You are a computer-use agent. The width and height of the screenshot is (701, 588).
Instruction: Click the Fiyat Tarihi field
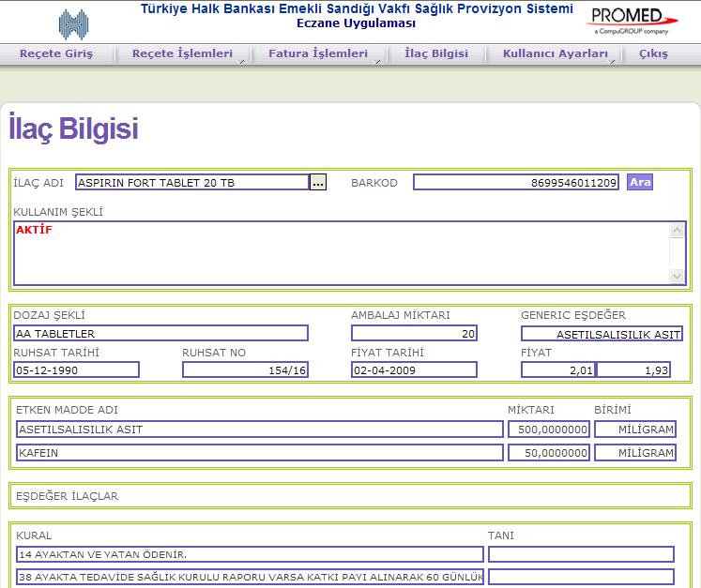(x=414, y=369)
